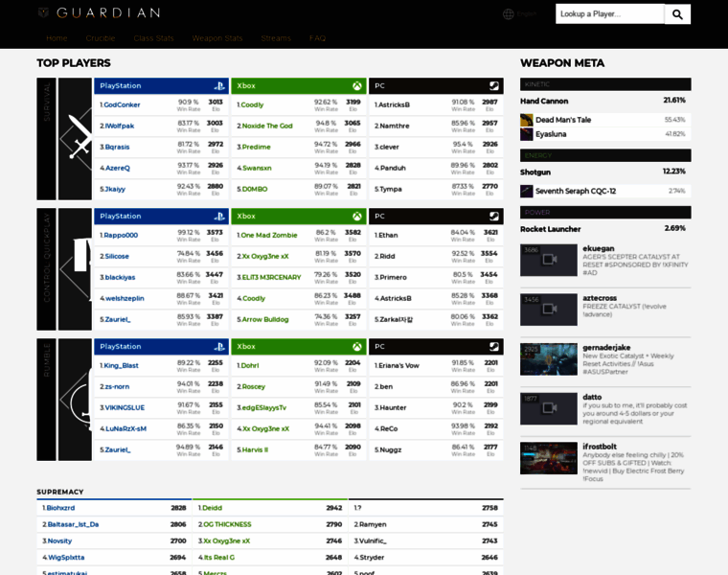This screenshot has height=575, width=728.
Task: Click PlayStation logo in Rumble section header
Action: (219, 347)
